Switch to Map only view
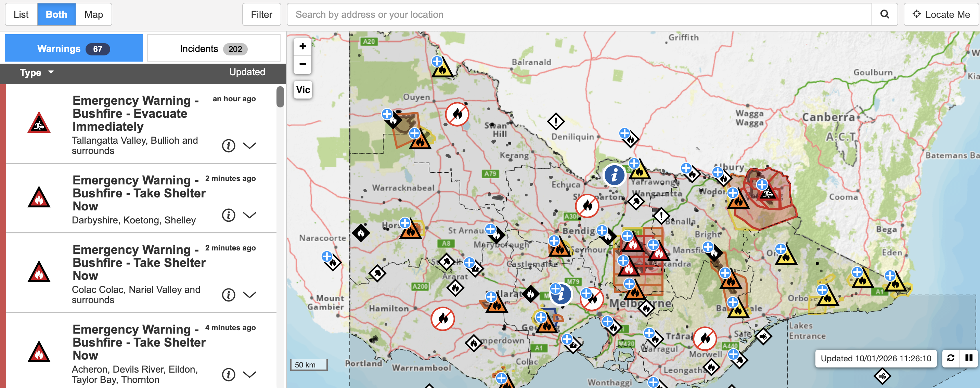This screenshot has width=980, height=388. coord(94,14)
